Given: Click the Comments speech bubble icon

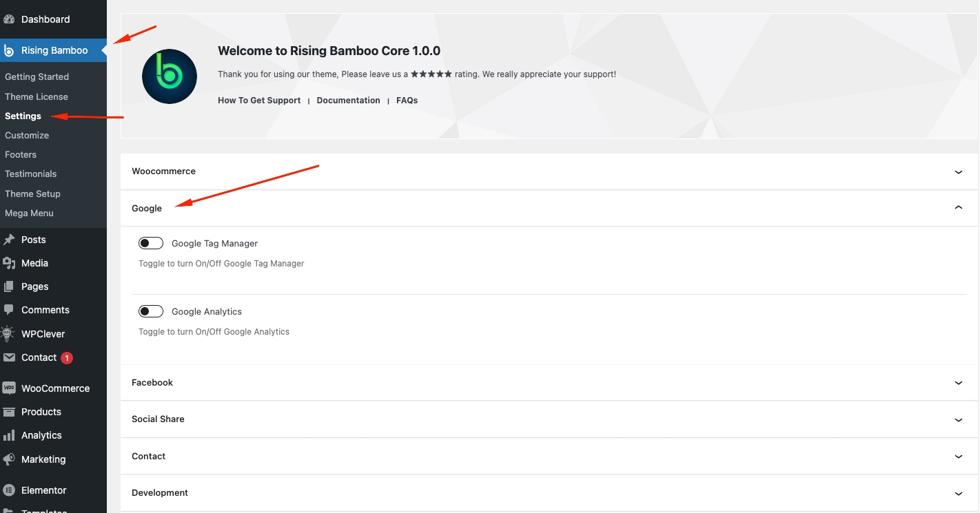Looking at the screenshot, I should (9, 310).
